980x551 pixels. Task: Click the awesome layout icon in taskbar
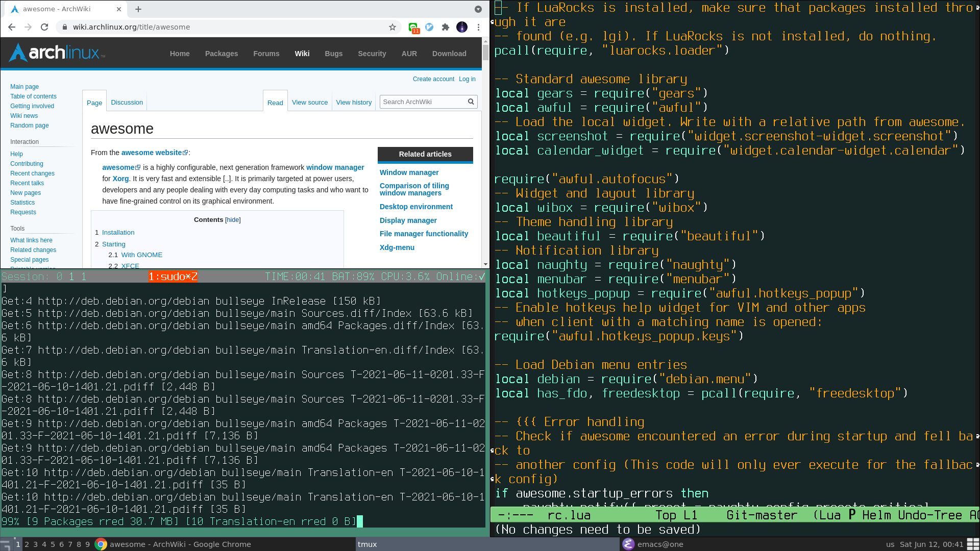tap(973, 544)
